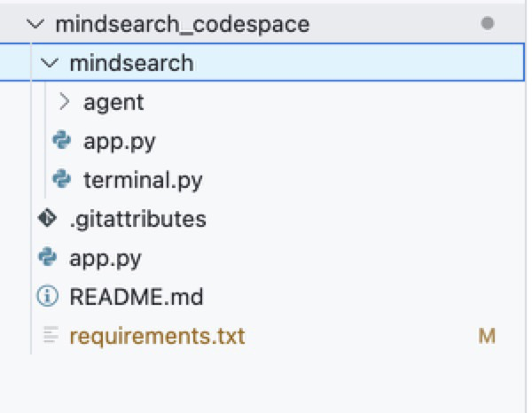Click Python icon of app.py inside mindsearch
The width and height of the screenshot is (532, 413).
(x=62, y=141)
